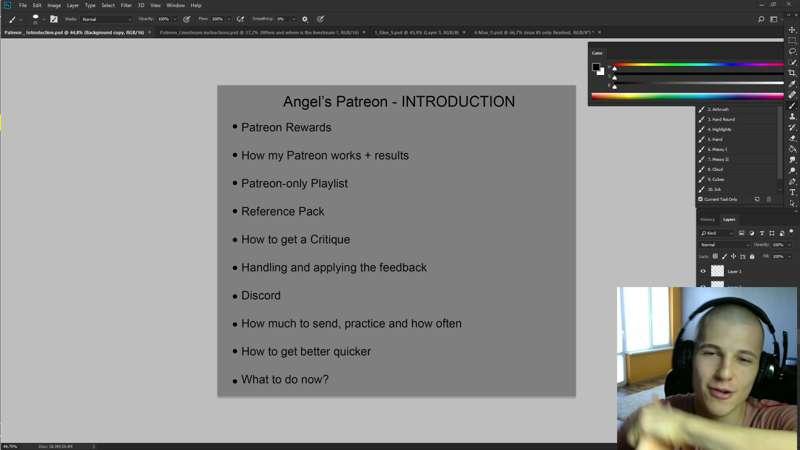Toggle pressure for opacity icon
The width and height of the screenshot is (800, 450).
click(187, 19)
